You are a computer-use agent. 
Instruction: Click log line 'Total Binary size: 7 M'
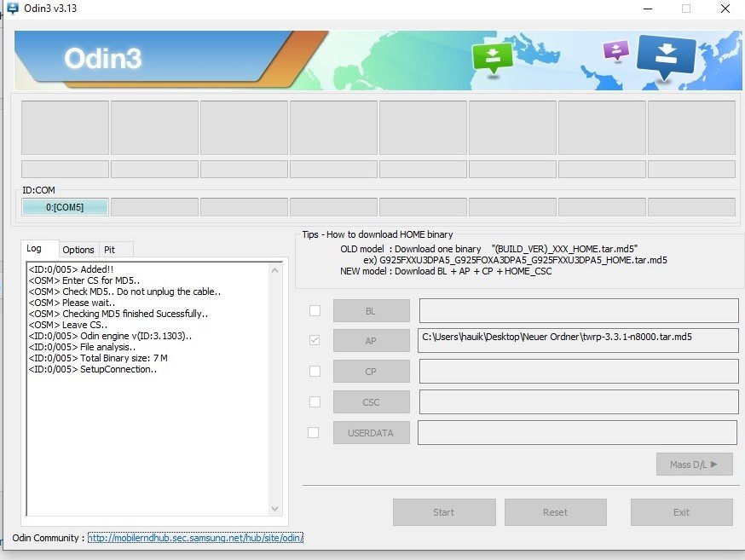click(x=98, y=358)
